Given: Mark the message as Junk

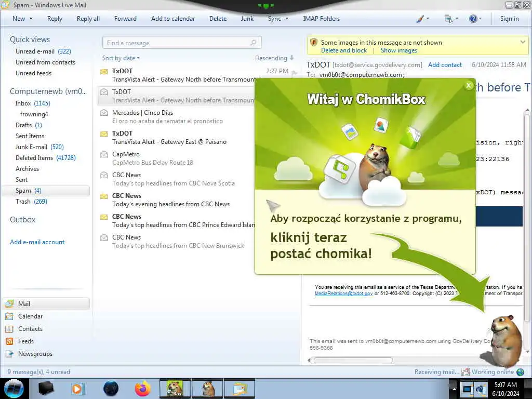Looking at the screenshot, I should point(247,19).
